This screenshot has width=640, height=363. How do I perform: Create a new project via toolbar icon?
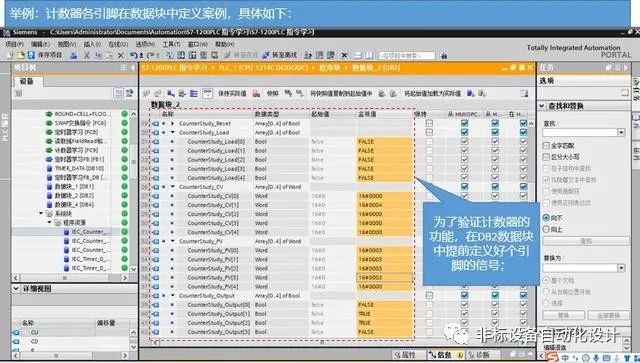10,55
